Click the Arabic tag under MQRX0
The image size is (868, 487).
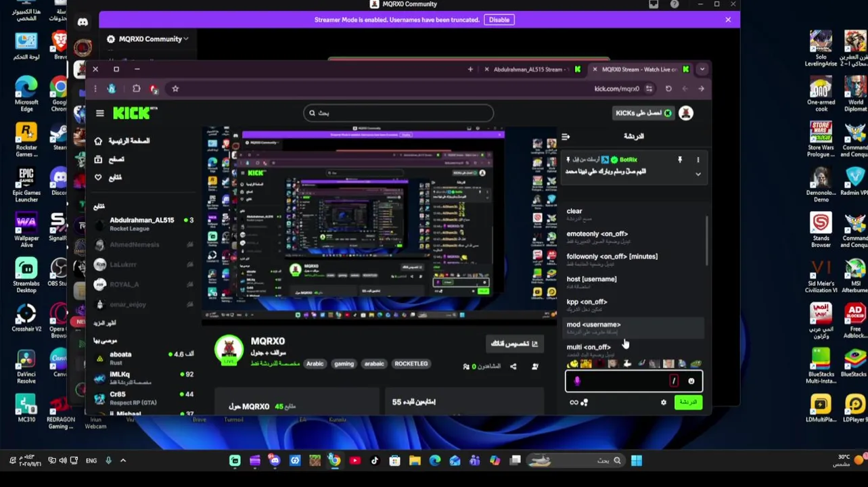(x=315, y=364)
